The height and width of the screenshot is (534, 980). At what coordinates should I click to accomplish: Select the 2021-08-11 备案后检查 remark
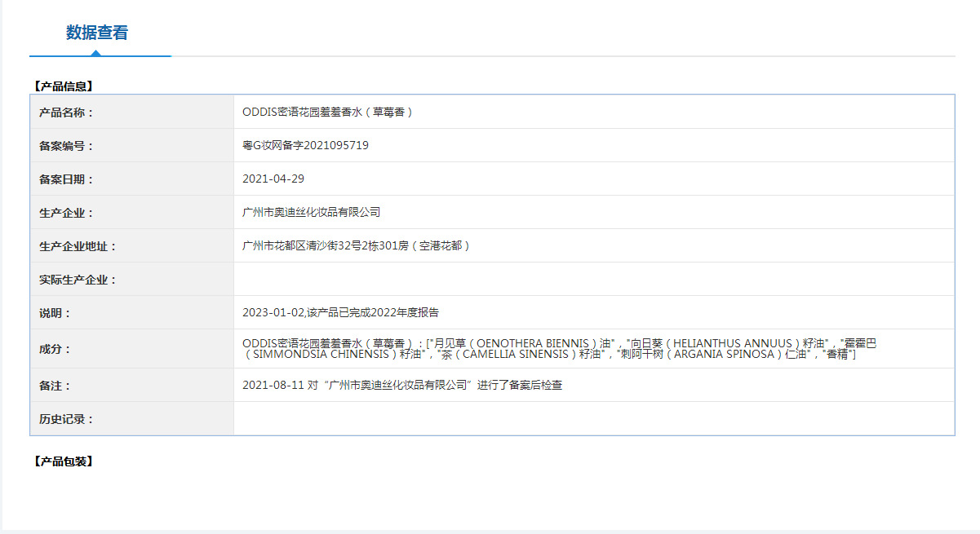click(402, 386)
